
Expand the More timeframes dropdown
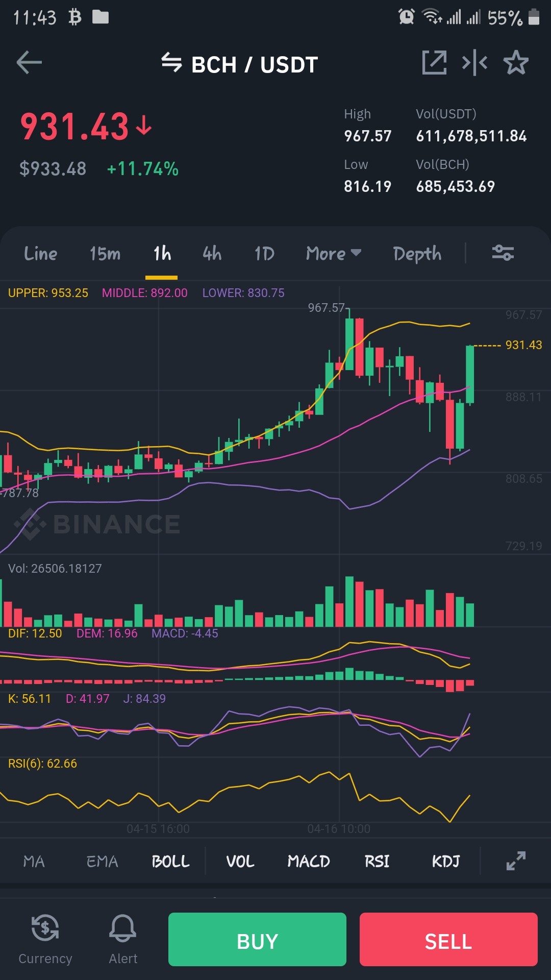334,253
